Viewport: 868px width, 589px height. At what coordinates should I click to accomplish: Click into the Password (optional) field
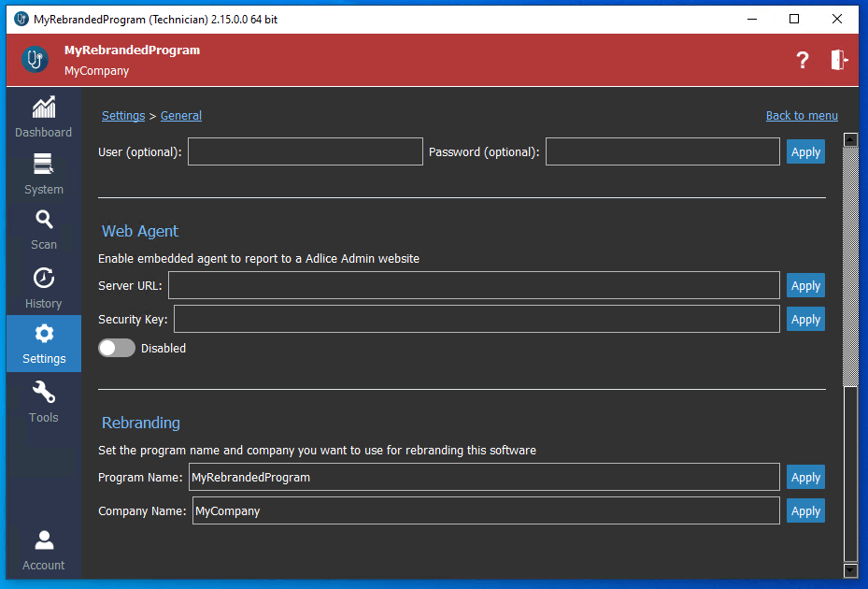click(662, 151)
